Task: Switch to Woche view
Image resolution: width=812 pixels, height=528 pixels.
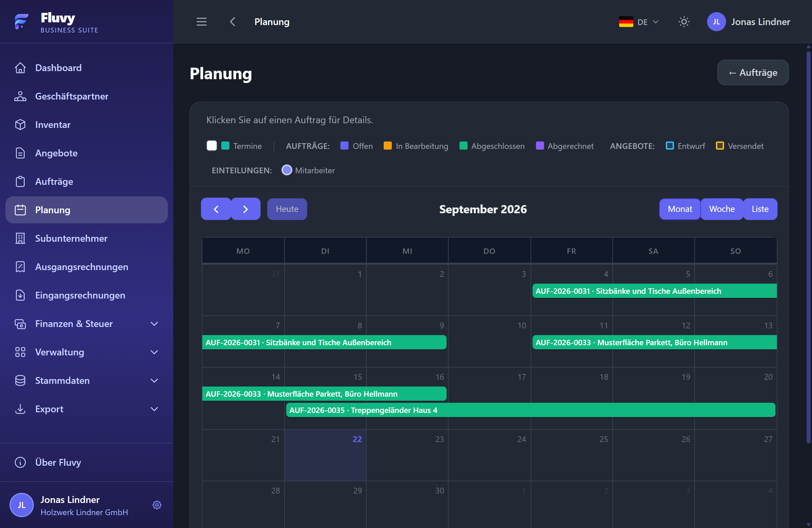Action: (722, 209)
